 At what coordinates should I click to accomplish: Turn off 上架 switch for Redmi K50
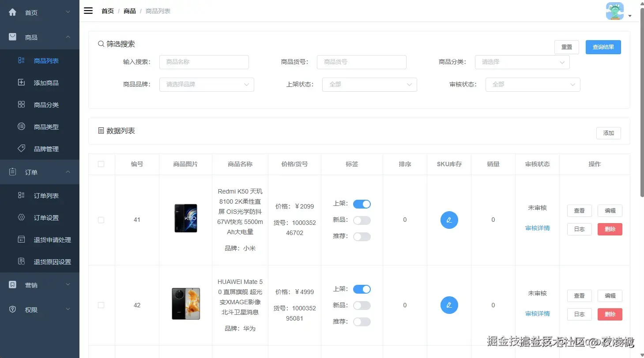[362, 204]
